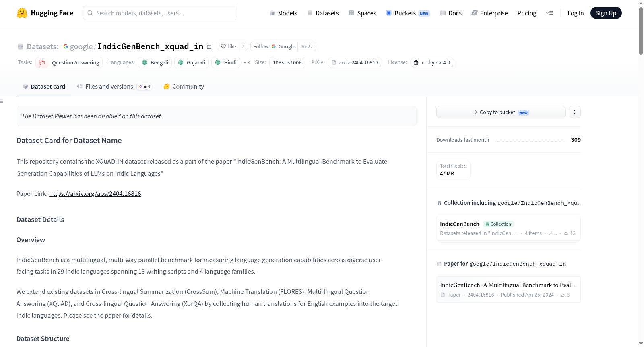The width and height of the screenshot is (644, 347).
Task: Select the Question Answering task tag
Action: tap(69, 62)
